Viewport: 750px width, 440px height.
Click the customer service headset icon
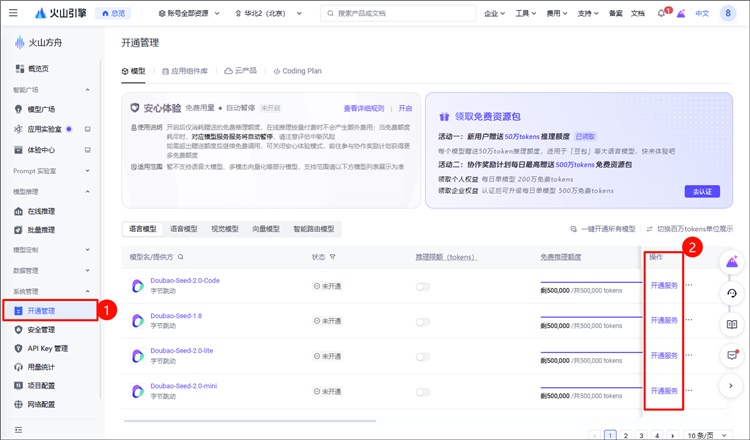pyautogui.click(x=732, y=293)
